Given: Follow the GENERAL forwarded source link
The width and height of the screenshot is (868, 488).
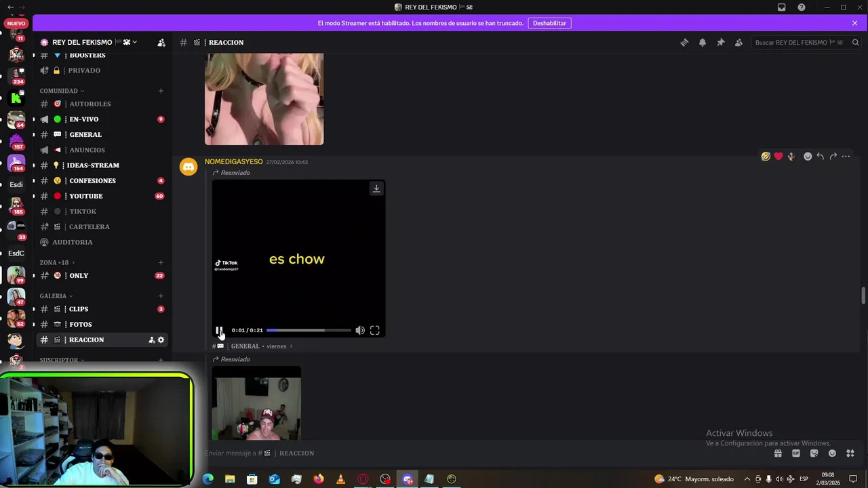Looking at the screenshot, I should [x=252, y=346].
